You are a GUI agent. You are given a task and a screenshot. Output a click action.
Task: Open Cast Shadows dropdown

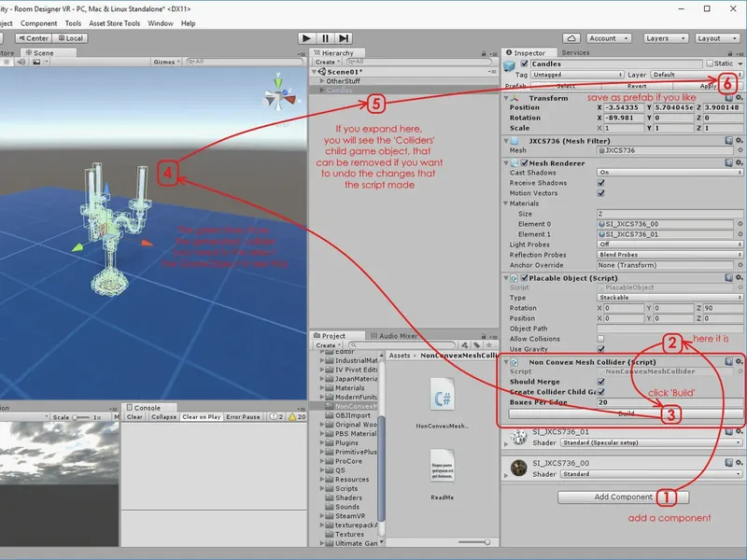pyautogui.click(x=669, y=173)
